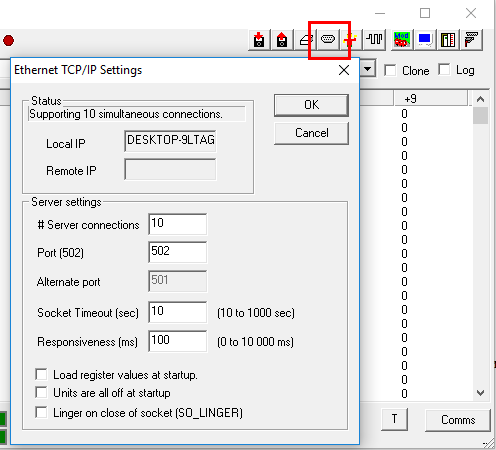Click the load-from-disk floppy icon with down arrow

[x=259, y=40]
